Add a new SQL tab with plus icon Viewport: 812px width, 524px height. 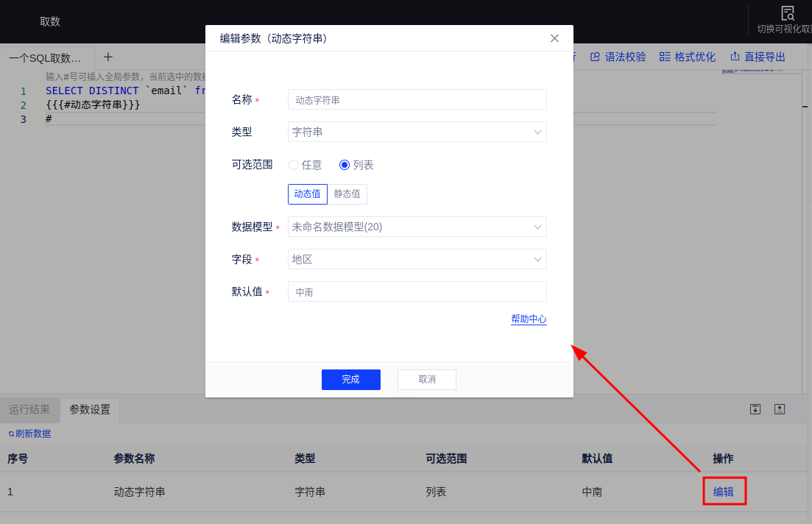point(108,57)
